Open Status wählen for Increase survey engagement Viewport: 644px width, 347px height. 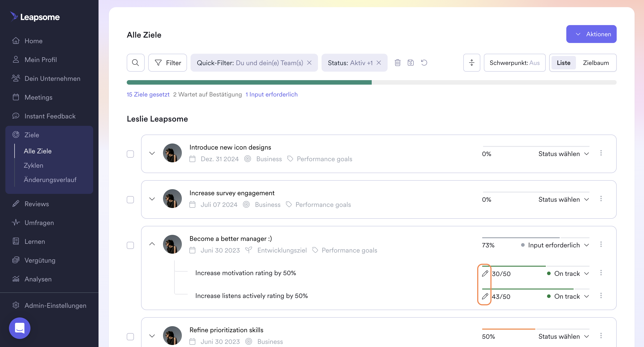coord(564,199)
